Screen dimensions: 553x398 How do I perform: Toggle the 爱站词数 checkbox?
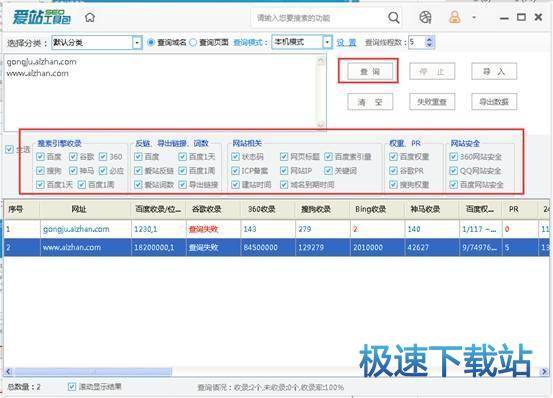click(138, 184)
